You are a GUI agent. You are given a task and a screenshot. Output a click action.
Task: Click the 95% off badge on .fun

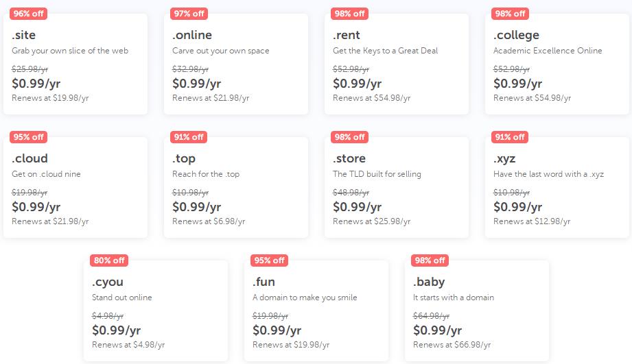point(269,260)
